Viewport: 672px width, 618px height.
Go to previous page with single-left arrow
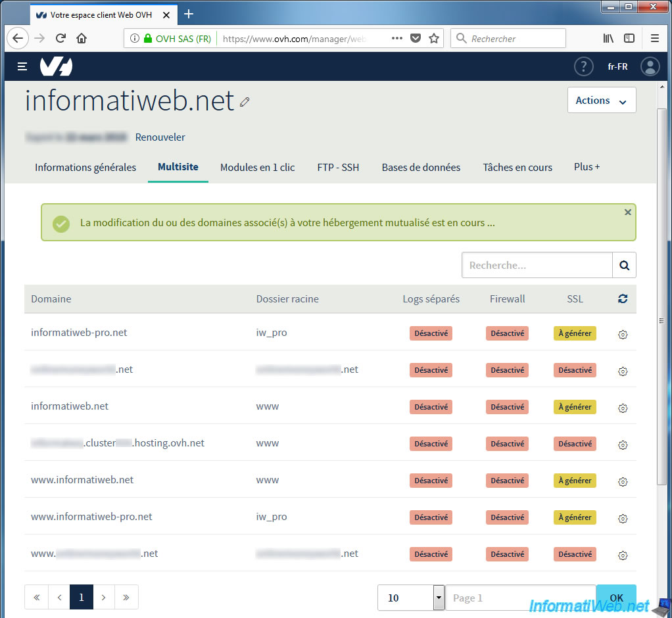tap(60, 597)
